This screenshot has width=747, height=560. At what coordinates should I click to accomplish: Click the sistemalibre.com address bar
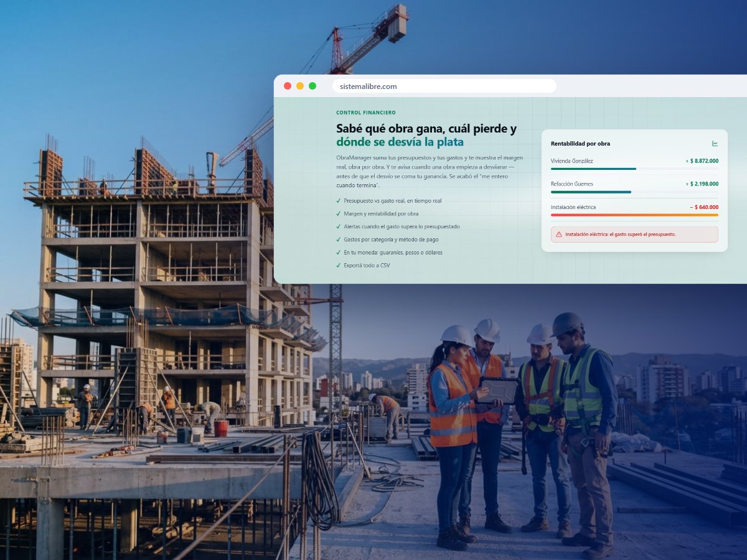click(x=444, y=86)
